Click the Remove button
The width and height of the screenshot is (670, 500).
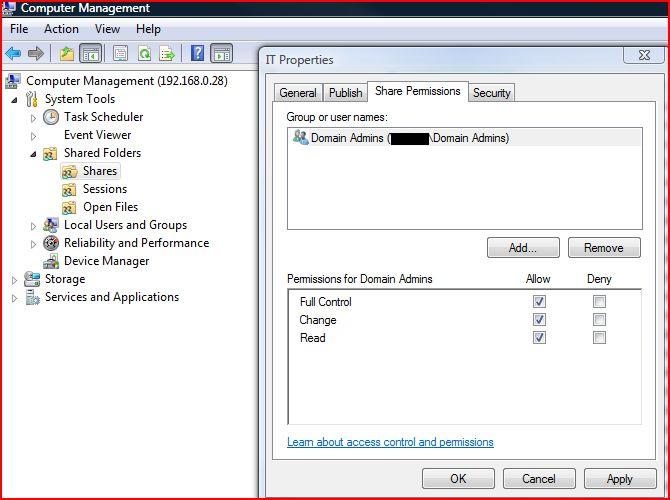[x=604, y=248]
